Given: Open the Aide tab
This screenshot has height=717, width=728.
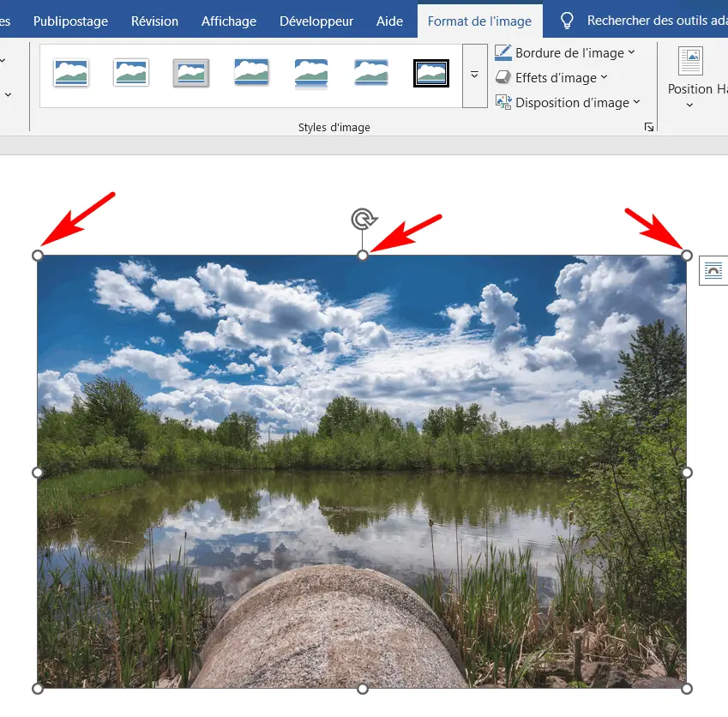Looking at the screenshot, I should click(x=389, y=21).
